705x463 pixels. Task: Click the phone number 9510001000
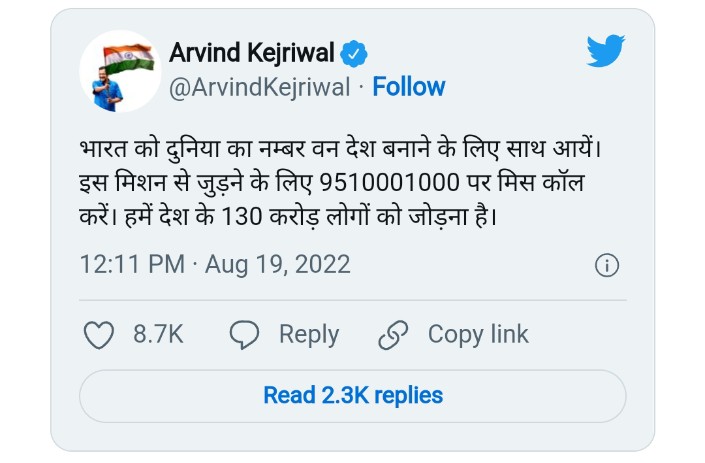pyautogui.click(x=389, y=183)
